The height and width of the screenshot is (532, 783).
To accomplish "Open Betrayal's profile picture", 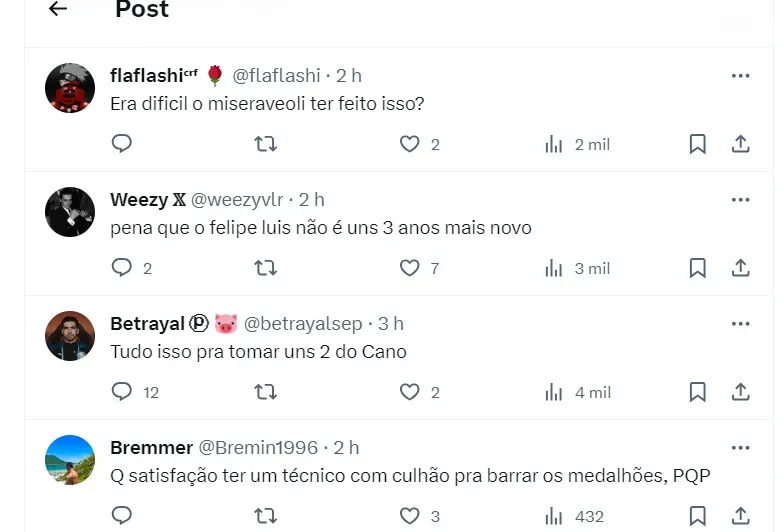I will click(x=70, y=336).
